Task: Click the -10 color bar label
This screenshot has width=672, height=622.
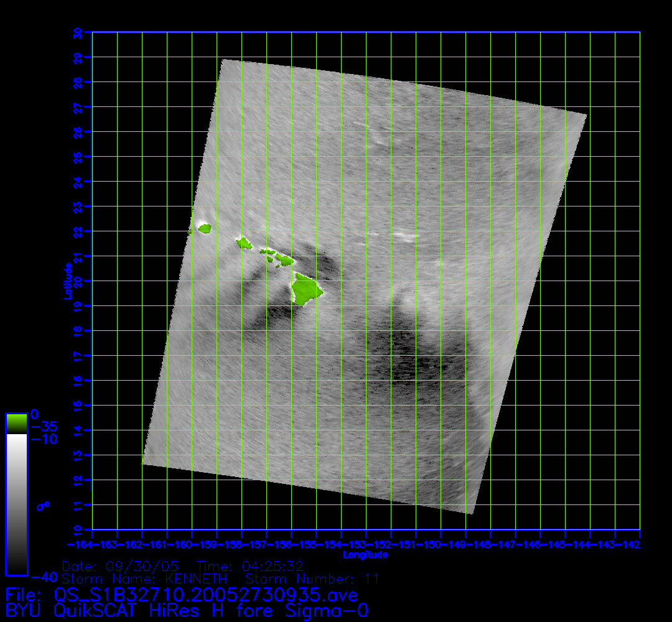Action: (x=43, y=439)
